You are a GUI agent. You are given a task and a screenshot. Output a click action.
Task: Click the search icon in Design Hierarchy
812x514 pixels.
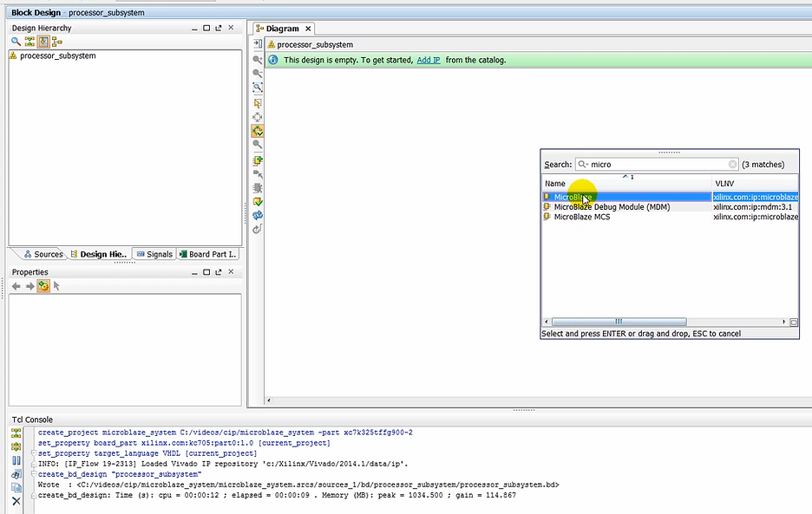click(x=16, y=42)
